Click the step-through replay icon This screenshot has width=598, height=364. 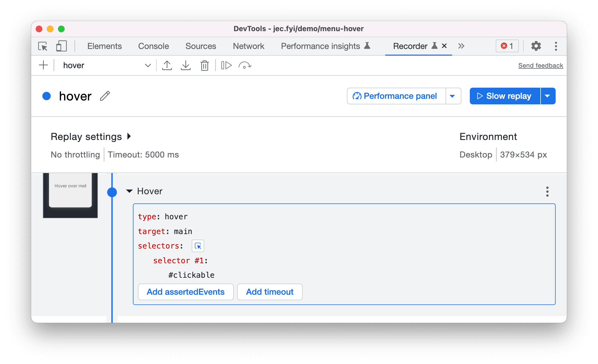pos(226,65)
